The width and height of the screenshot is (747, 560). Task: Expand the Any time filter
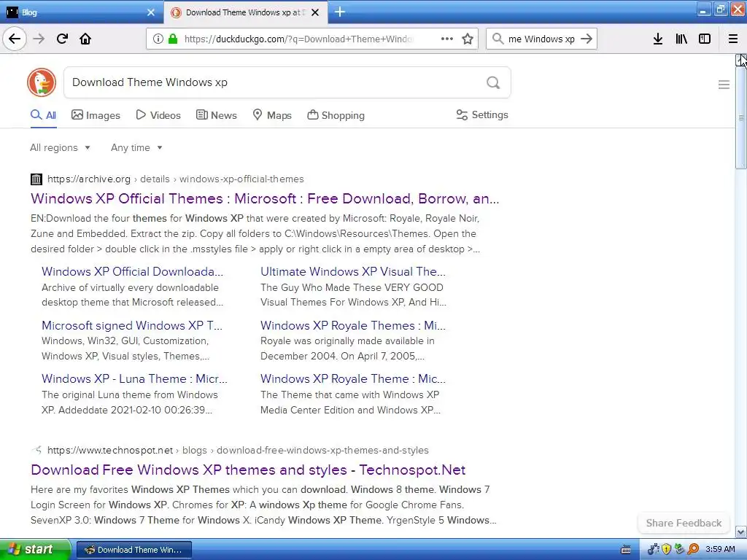[x=136, y=147]
